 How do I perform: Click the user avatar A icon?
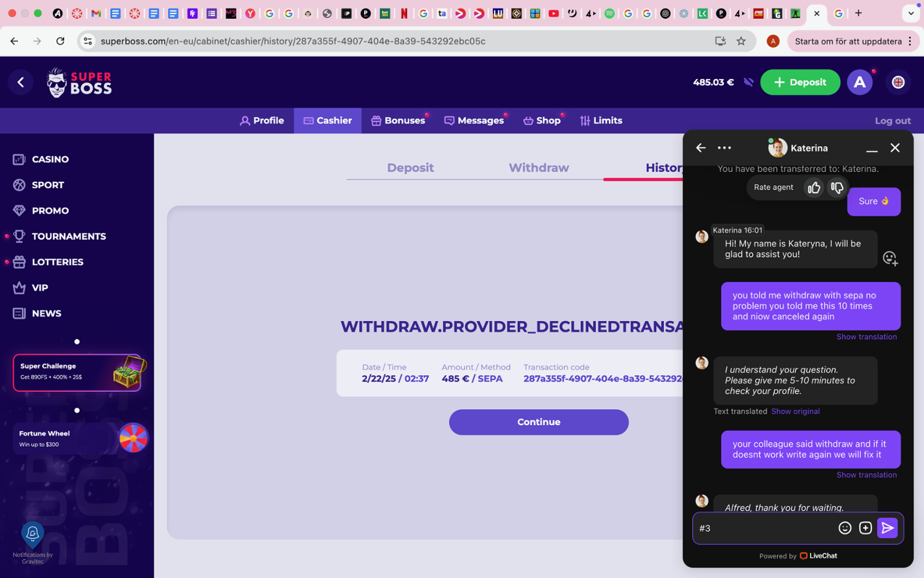click(x=859, y=83)
